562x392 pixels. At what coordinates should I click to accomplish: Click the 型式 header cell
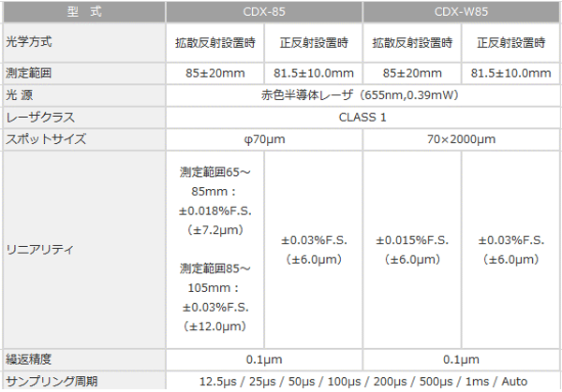click(82, 11)
